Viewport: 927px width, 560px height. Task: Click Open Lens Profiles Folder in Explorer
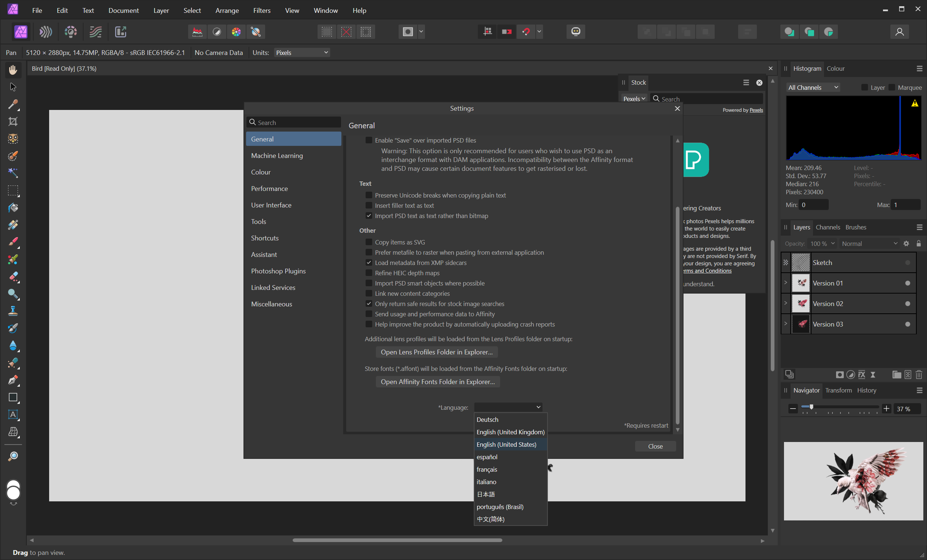pyautogui.click(x=436, y=352)
